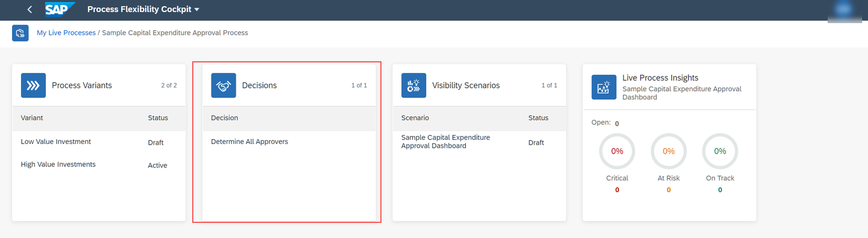The image size is (868, 238).
Task: Click the 1 of 1 counter in Decisions
Action: pyautogui.click(x=359, y=86)
